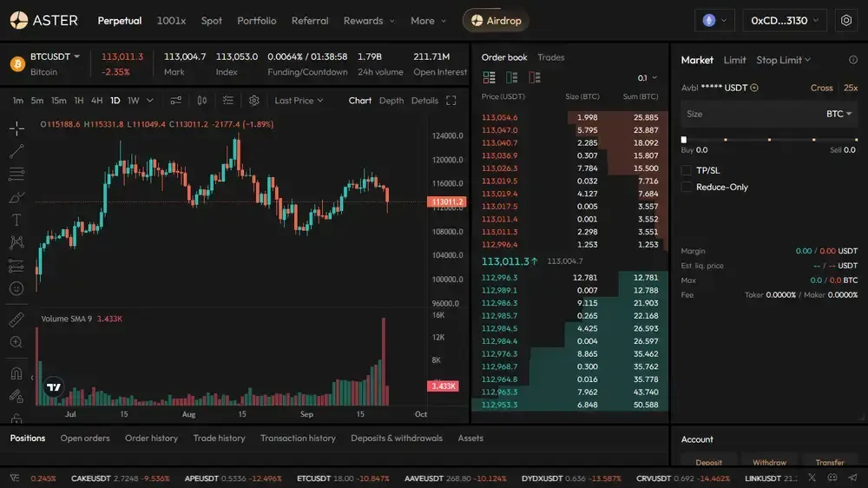Click the Airdrop button
The height and width of the screenshot is (488, 868).
[x=496, y=21]
